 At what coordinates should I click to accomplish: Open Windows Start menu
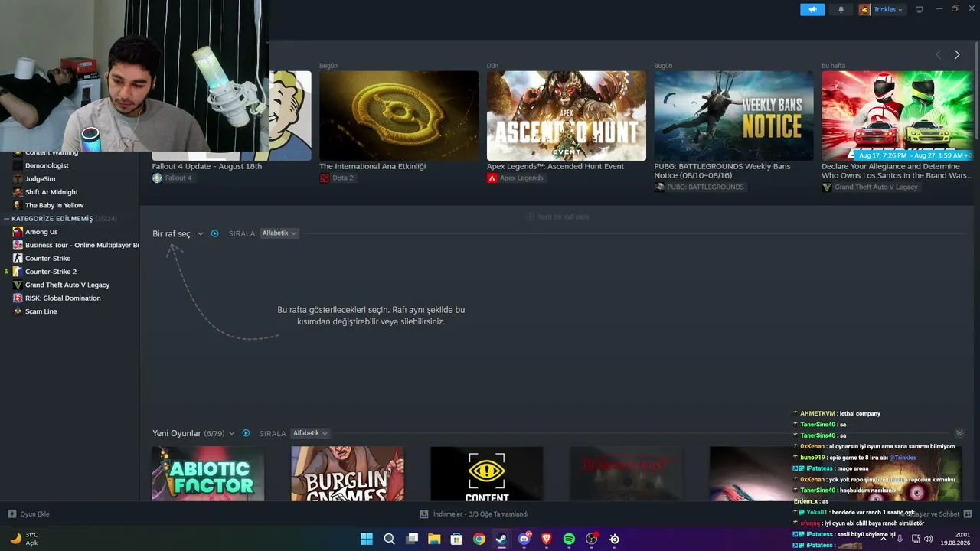367,539
